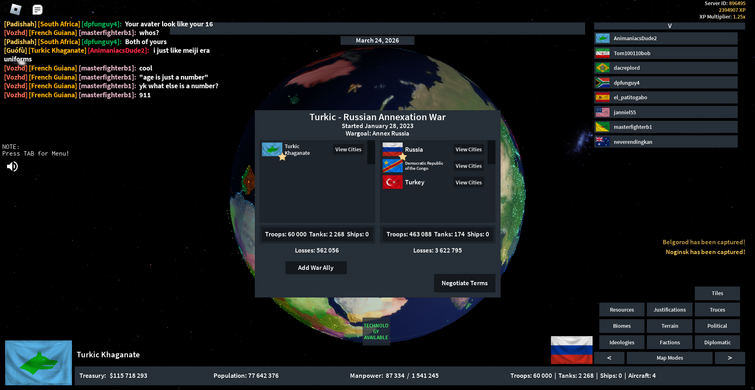Screen dimensions: 755x390
Task: Mute sound with the speaker icon
Action: tap(12, 166)
